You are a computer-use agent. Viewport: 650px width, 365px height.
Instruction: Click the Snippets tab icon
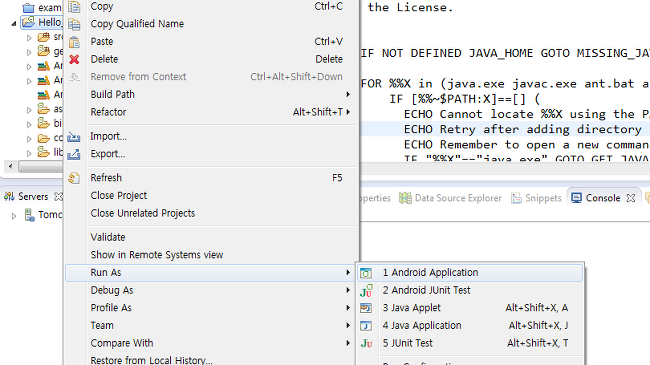pos(516,198)
